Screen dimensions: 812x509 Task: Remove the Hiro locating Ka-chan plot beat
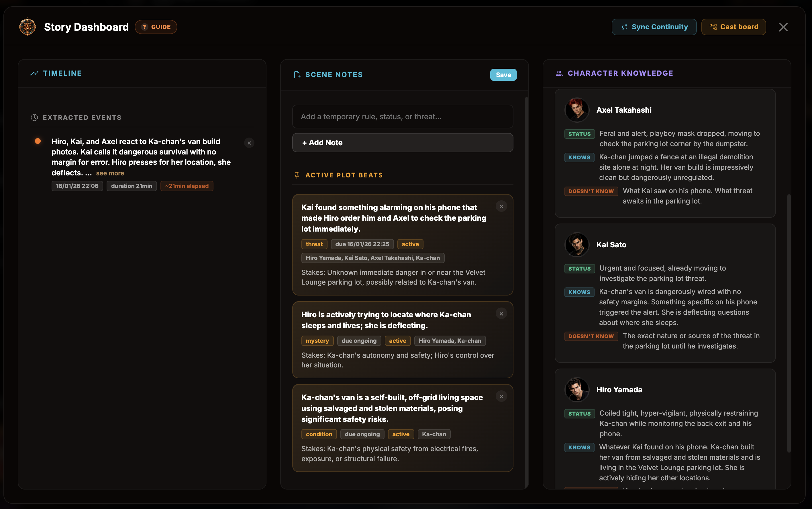[x=501, y=314]
